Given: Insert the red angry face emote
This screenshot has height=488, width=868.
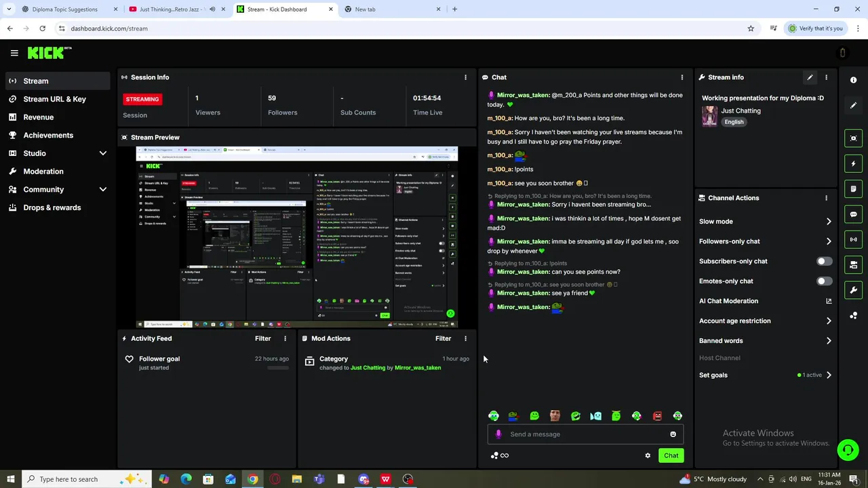Looking at the screenshot, I should click(657, 416).
